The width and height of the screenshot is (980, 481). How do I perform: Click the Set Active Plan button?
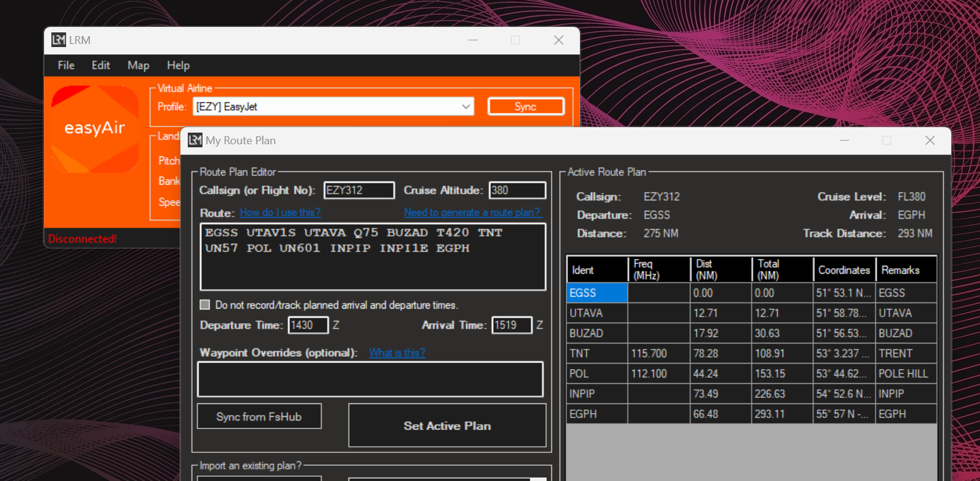tap(447, 425)
